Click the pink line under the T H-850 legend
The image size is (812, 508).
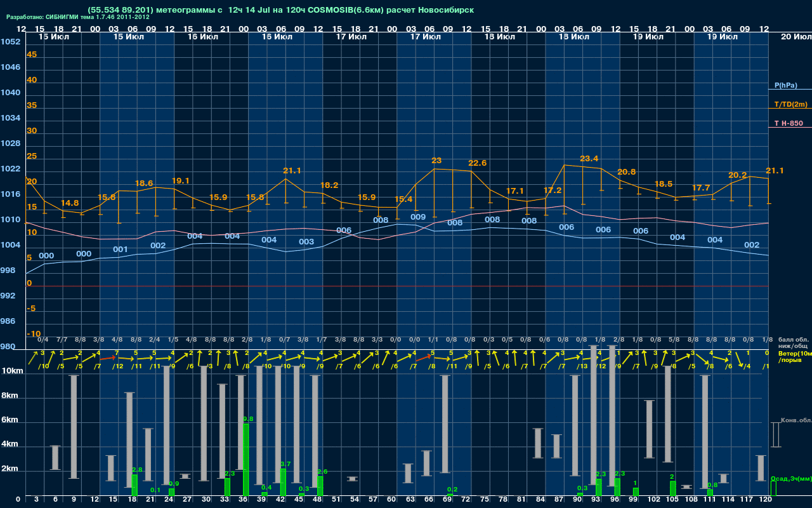[x=790, y=128]
